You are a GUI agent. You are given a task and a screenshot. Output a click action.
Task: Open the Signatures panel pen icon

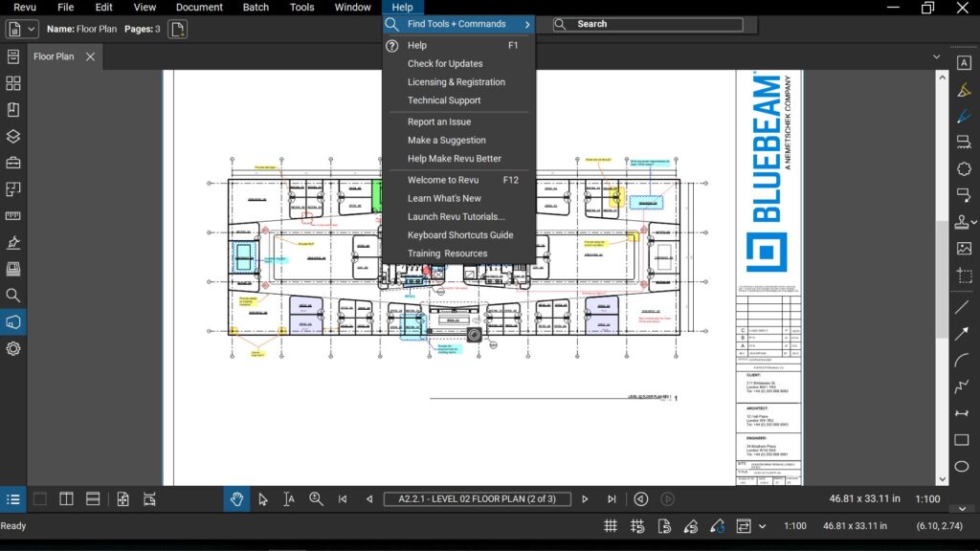13,242
